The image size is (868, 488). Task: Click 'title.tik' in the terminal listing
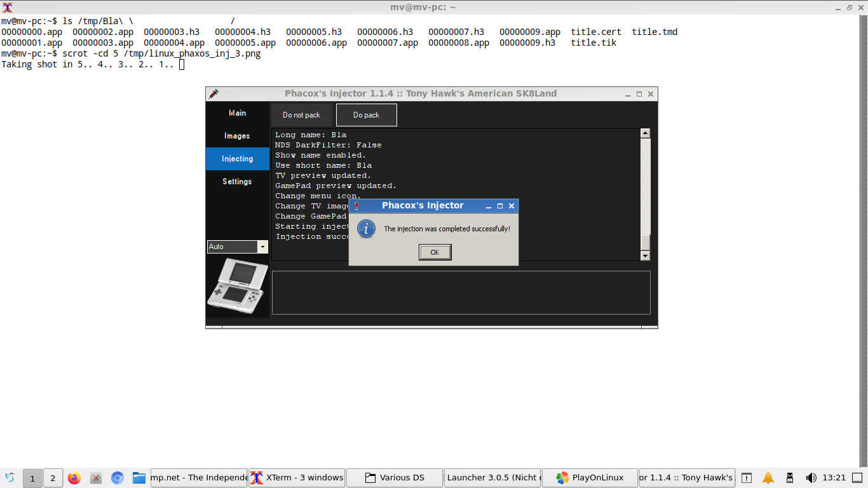click(593, 43)
